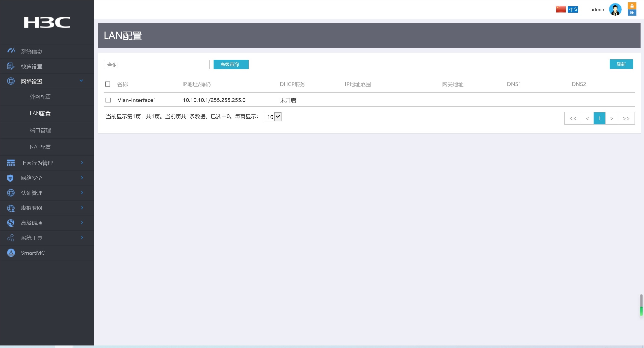This screenshot has height=348, width=644.
Task: Open the per-page count dropdown
Action: [273, 117]
